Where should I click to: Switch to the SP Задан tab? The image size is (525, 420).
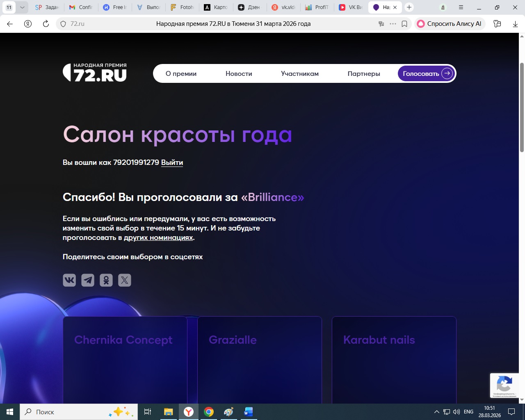47,7
